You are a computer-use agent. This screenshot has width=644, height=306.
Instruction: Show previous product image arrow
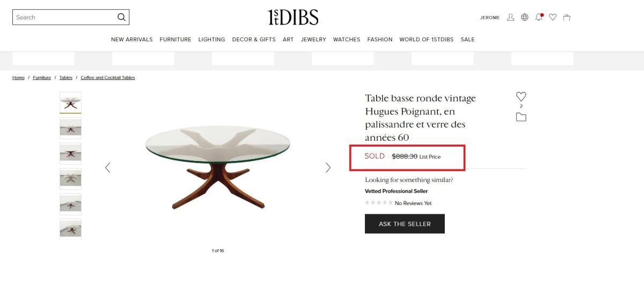tap(107, 167)
